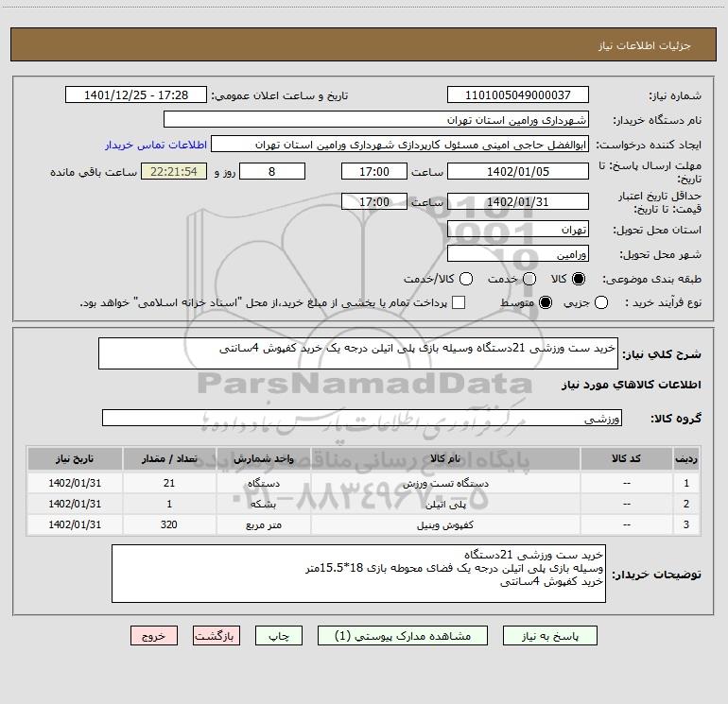Image resolution: width=728 pixels, height=704 pixels.
Task: Click the response deadline time 17:00 field
Action: point(374,171)
